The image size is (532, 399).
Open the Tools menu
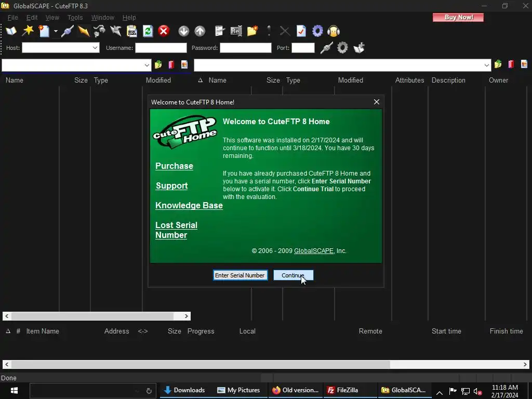pos(75,18)
